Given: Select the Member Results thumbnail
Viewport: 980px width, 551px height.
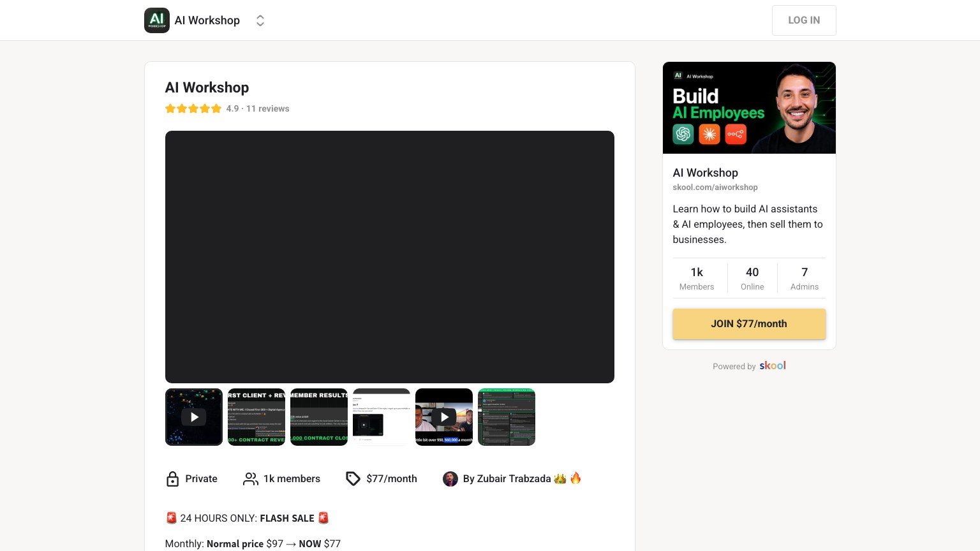Looking at the screenshot, I should 319,417.
